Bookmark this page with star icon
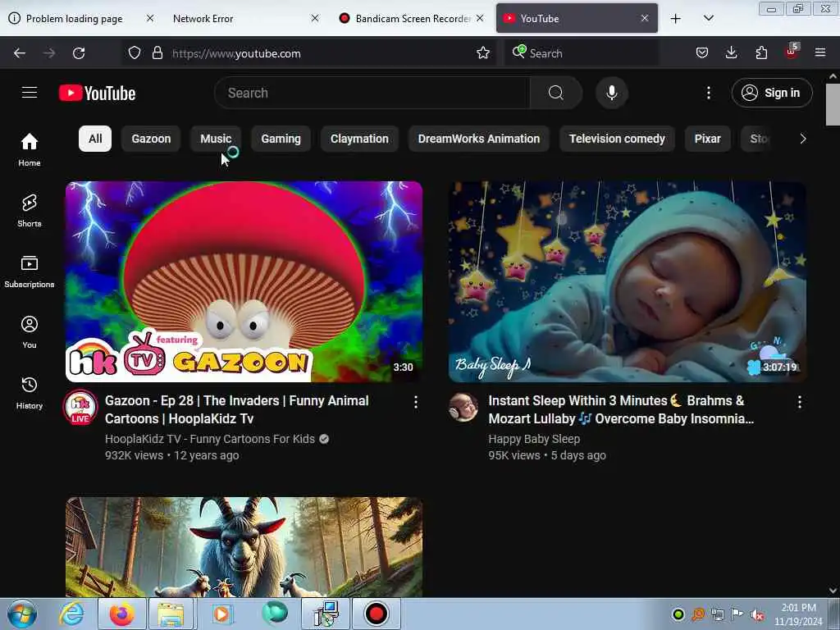840x630 pixels. point(482,53)
